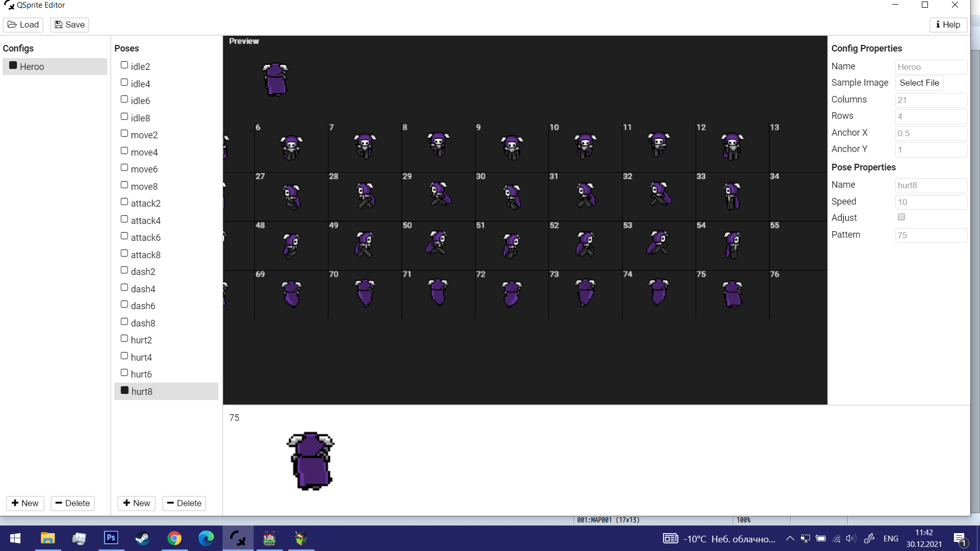Edit the Columns field
The image size is (980, 551).
931,100
